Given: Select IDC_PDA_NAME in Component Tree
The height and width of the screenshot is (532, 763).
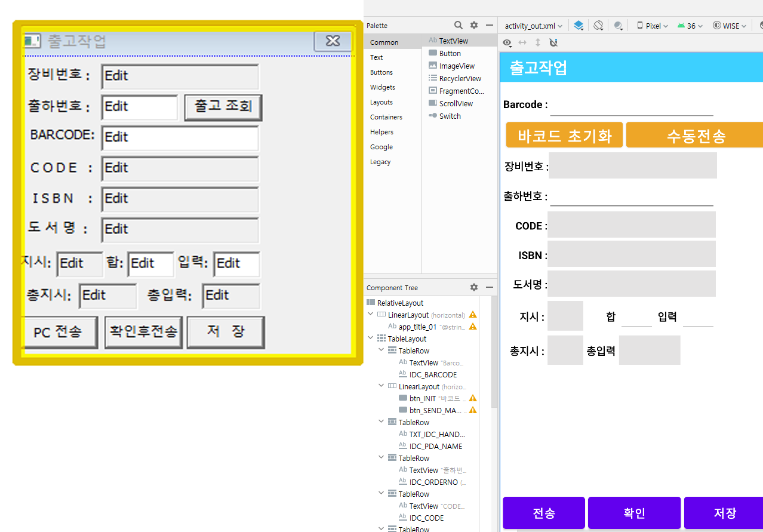Looking at the screenshot, I should click(x=430, y=446).
